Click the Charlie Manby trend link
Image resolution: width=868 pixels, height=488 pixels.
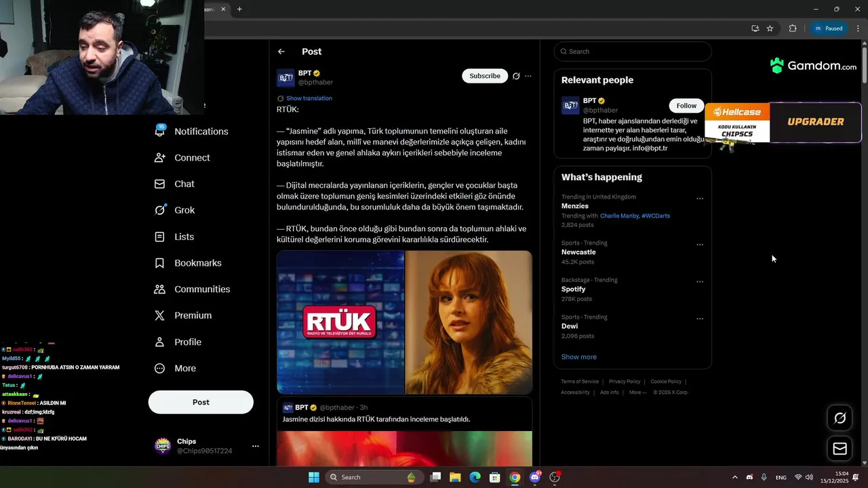[x=619, y=216]
